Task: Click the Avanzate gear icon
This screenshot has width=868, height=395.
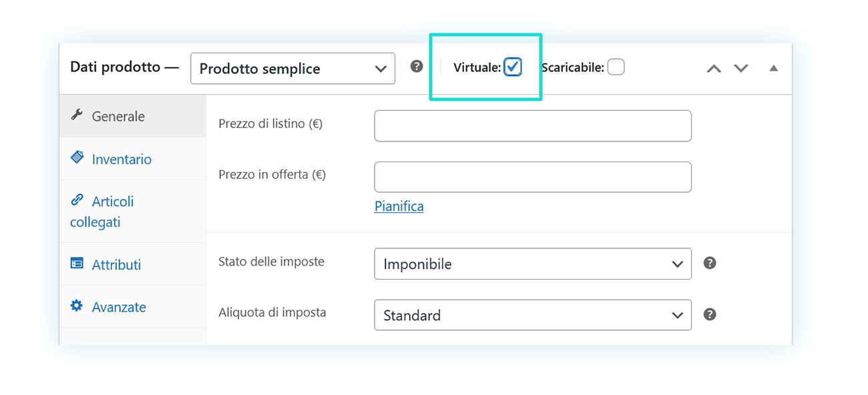Action: (77, 306)
